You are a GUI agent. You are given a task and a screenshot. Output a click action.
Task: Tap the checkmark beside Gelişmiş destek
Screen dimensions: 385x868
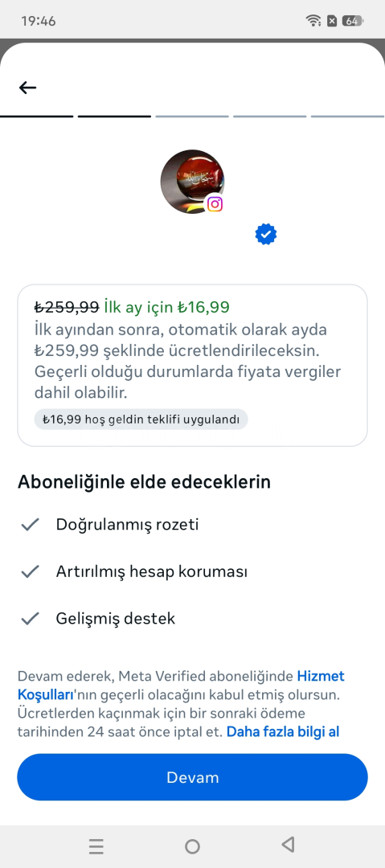[x=30, y=618]
